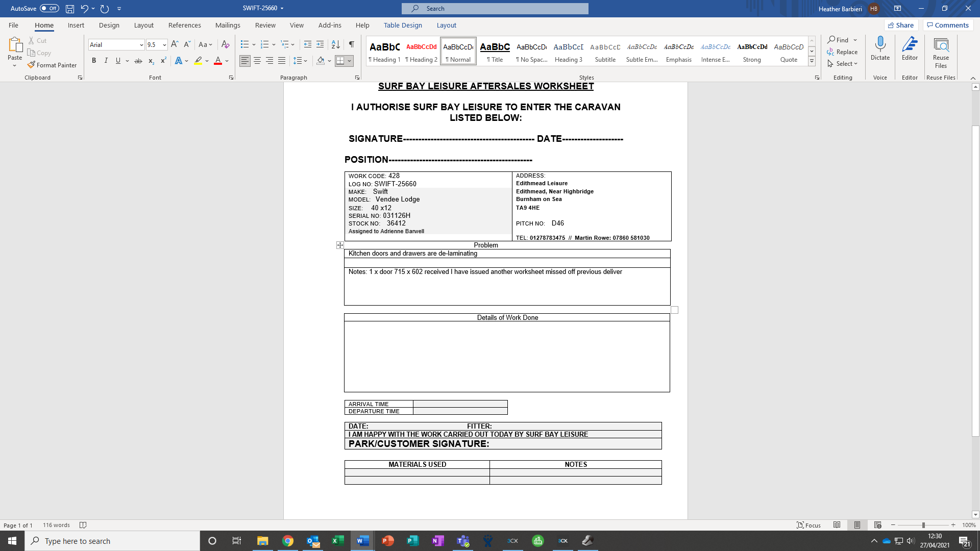Open the Table Design tab
Viewport: 980px width, 551px height.
pyautogui.click(x=403, y=25)
